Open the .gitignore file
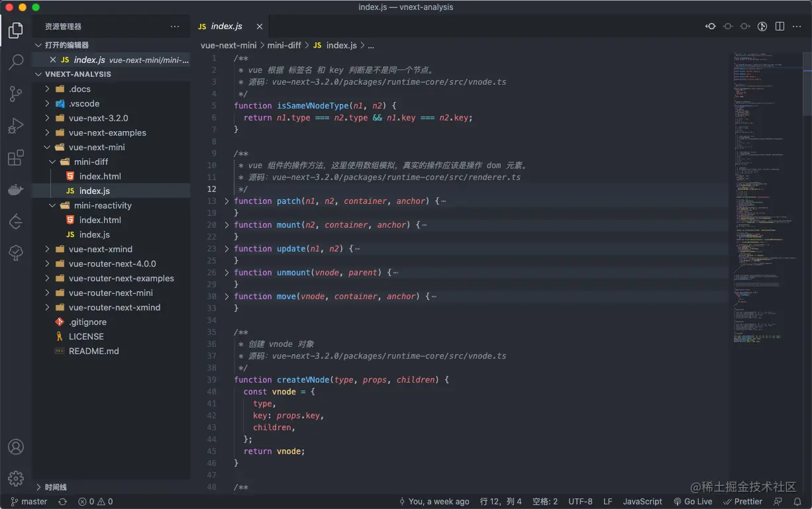The height and width of the screenshot is (509, 812). point(111,322)
